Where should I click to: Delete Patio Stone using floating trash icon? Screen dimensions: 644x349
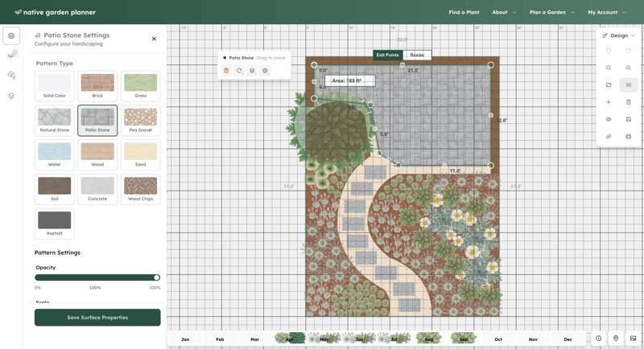click(x=226, y=71)
